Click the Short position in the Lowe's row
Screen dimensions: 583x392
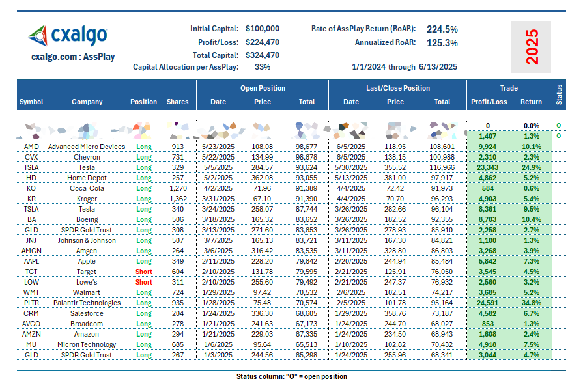pos(143,282)
